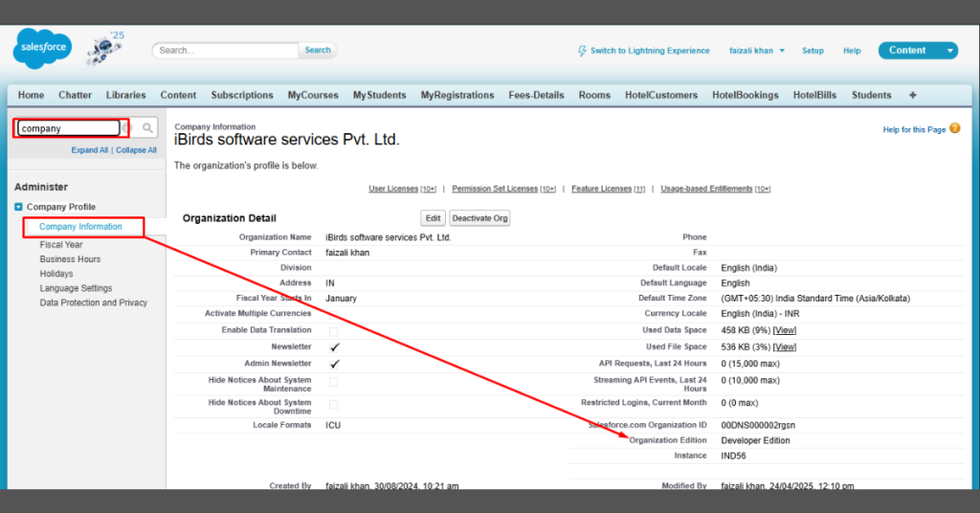980x513 pixels.
Task: Select Company Information in the sidebar
Action: 80,227
